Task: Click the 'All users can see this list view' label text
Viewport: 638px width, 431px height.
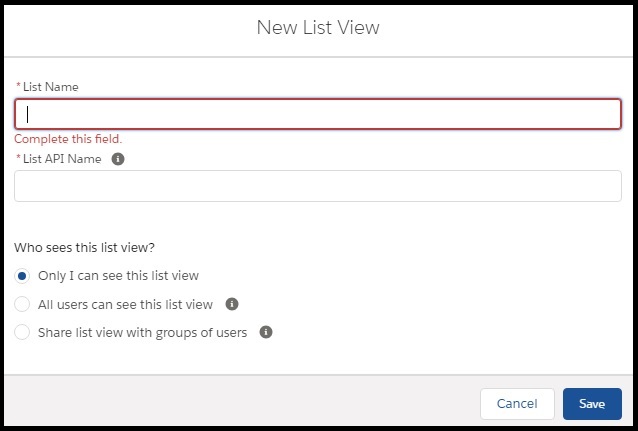Action: coord(125,304)
